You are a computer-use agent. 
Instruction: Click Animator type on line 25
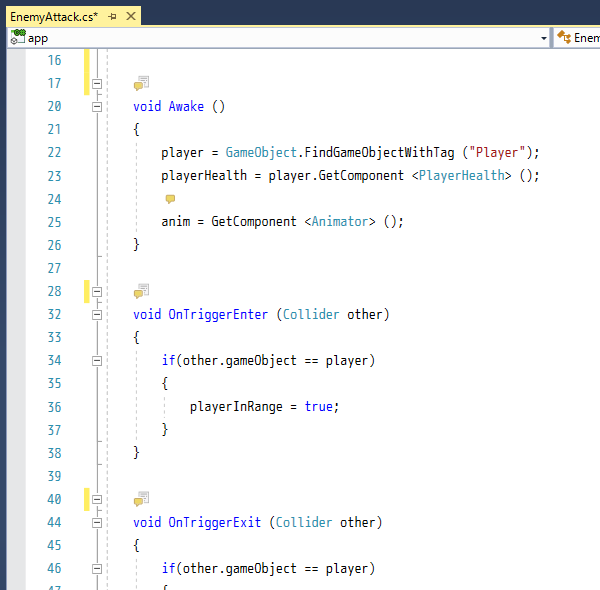[x=340, y=222]
